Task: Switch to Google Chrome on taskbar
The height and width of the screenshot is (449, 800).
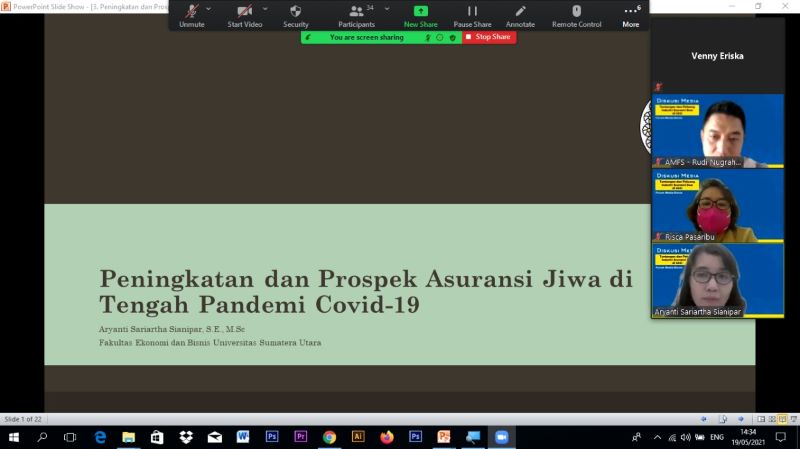Action: (329, 437)
